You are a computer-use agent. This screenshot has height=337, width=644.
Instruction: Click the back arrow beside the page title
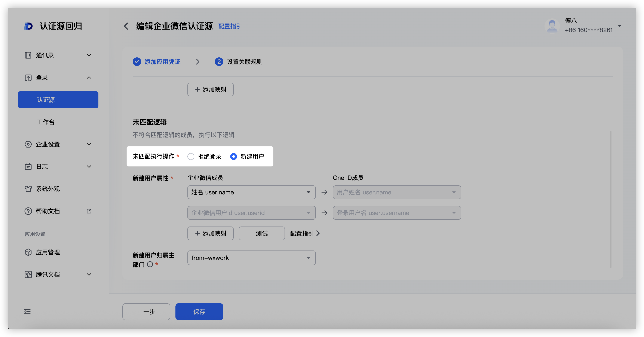(126, 26)
